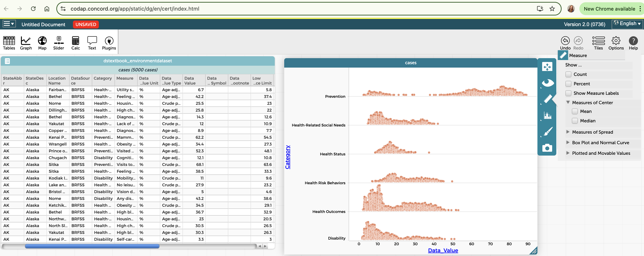
Task: Click the Undo button
Action: [565, 41]
